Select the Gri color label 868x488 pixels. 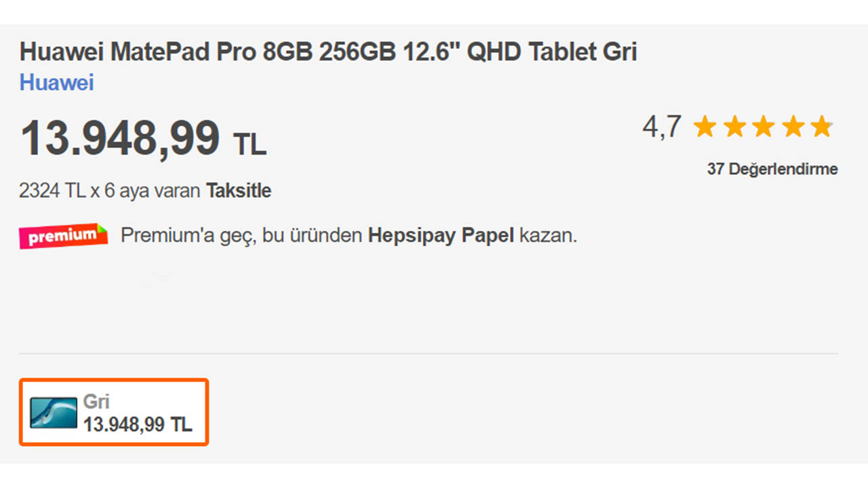[96, 401]
